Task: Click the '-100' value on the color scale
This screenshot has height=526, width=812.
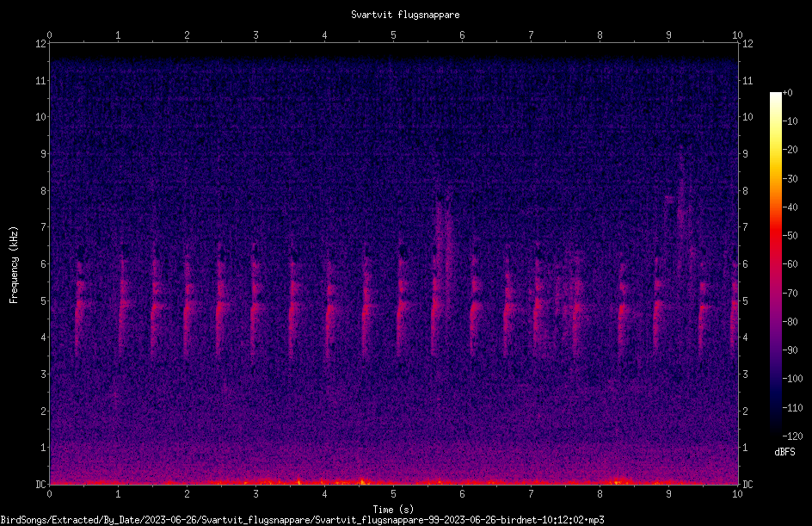Action: pyautogui.click(x=792, y=379)
